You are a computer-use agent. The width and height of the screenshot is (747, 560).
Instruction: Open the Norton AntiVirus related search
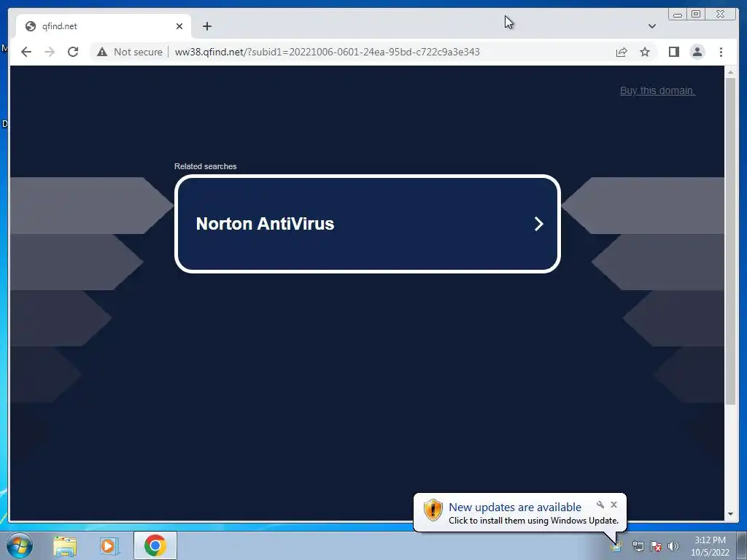tap(368, 224)
